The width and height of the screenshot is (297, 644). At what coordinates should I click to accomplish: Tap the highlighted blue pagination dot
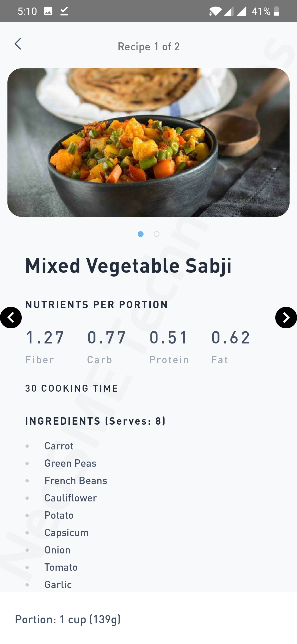tap(141, 234)
